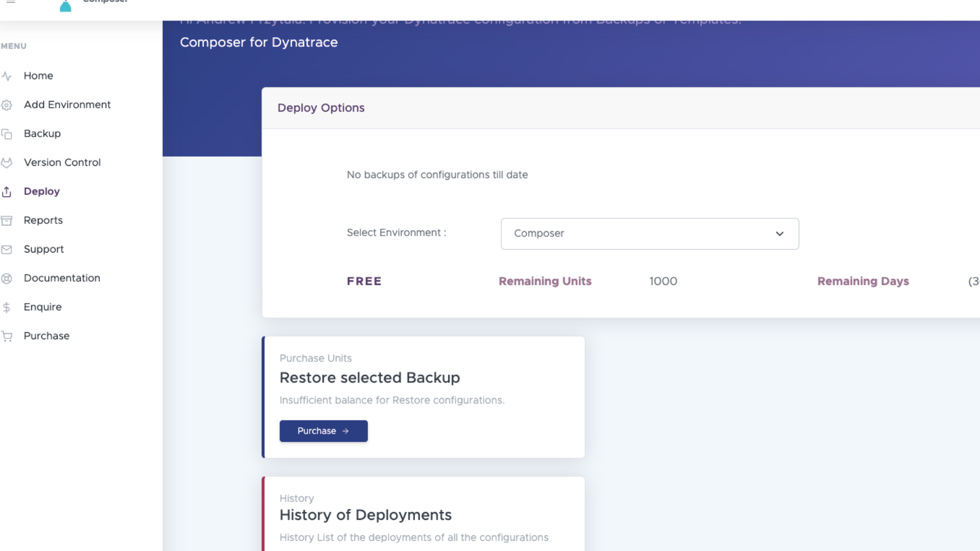
Task: Open the Support page
Action: coord(44,249)
